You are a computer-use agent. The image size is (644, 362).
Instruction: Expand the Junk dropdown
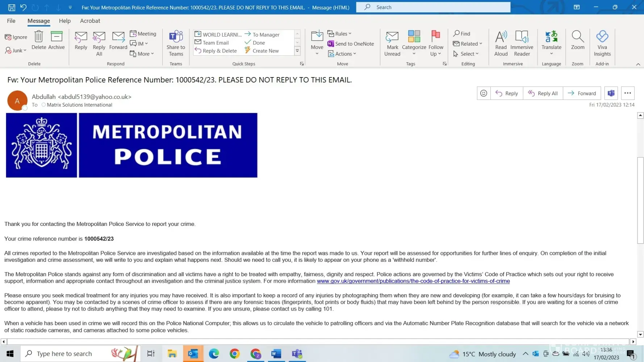coord(16,51)
